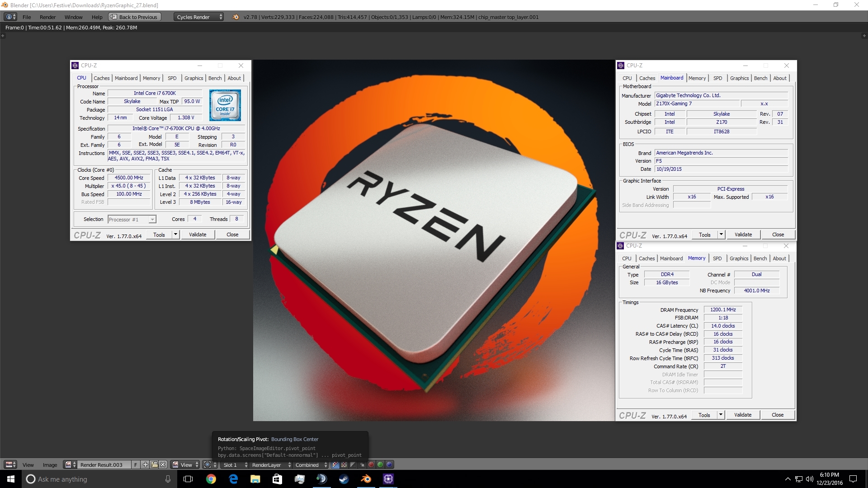Click the new image plus icon
This screenshot has height=488, width=868.
pyautogui.click(x=145, y=465)
